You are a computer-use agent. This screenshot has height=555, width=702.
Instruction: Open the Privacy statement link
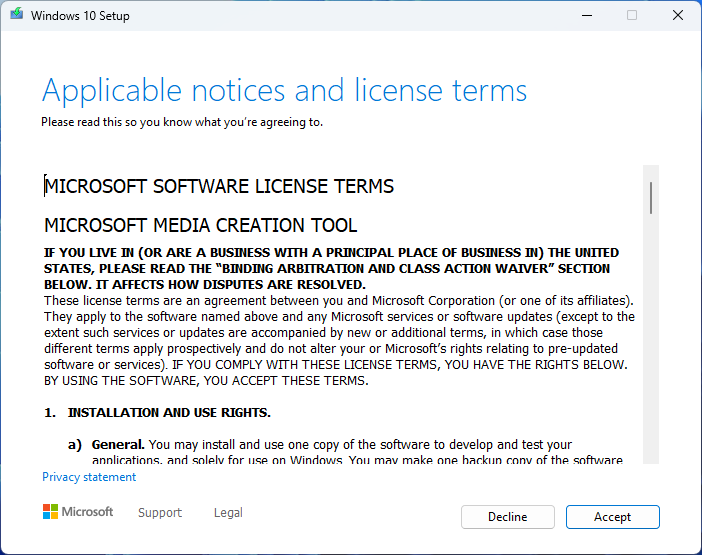89,477
